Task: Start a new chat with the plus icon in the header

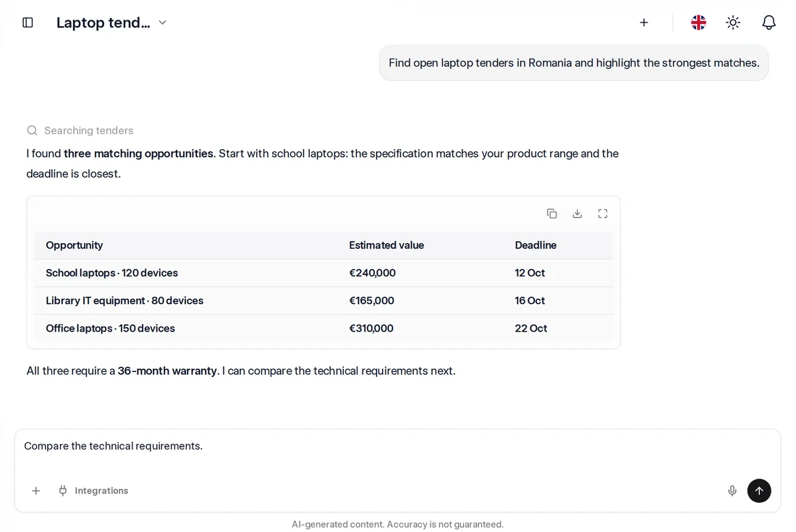Action: 644,22
